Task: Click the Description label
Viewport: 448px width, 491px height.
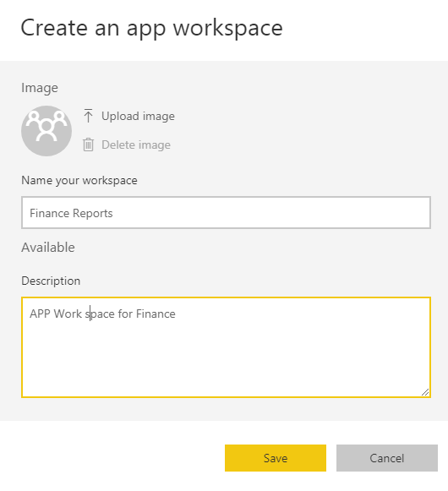Action: [x=51, y=281]
